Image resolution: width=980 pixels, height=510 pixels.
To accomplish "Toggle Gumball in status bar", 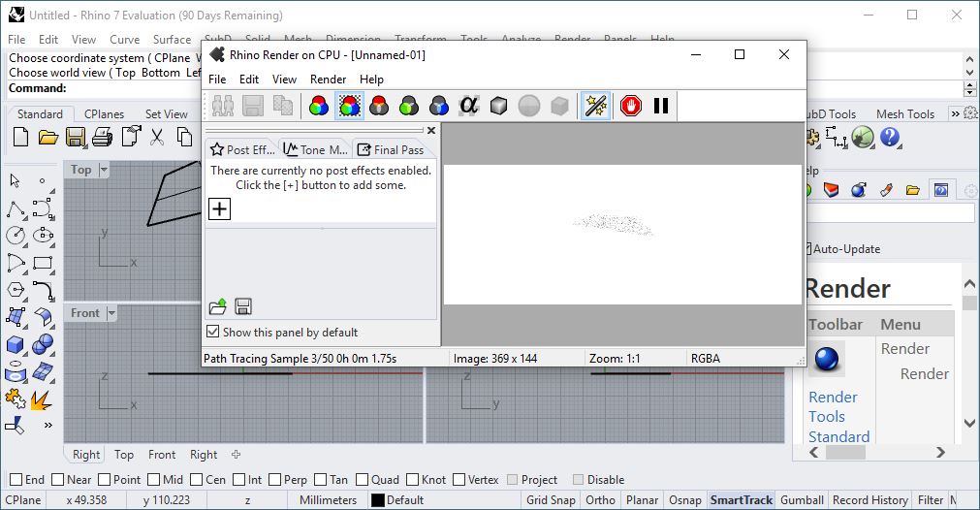I will 802,500.
